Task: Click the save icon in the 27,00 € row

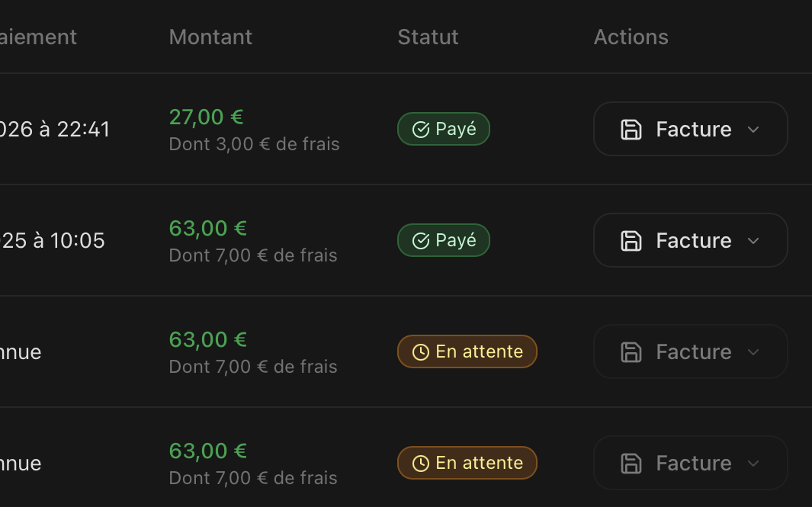Action: pyautogui.click(x=631, y=130)
